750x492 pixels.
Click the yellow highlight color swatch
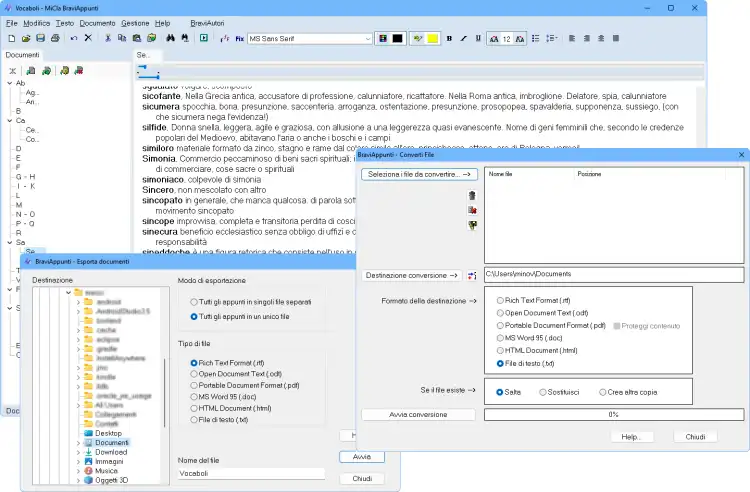pos(433,39)
